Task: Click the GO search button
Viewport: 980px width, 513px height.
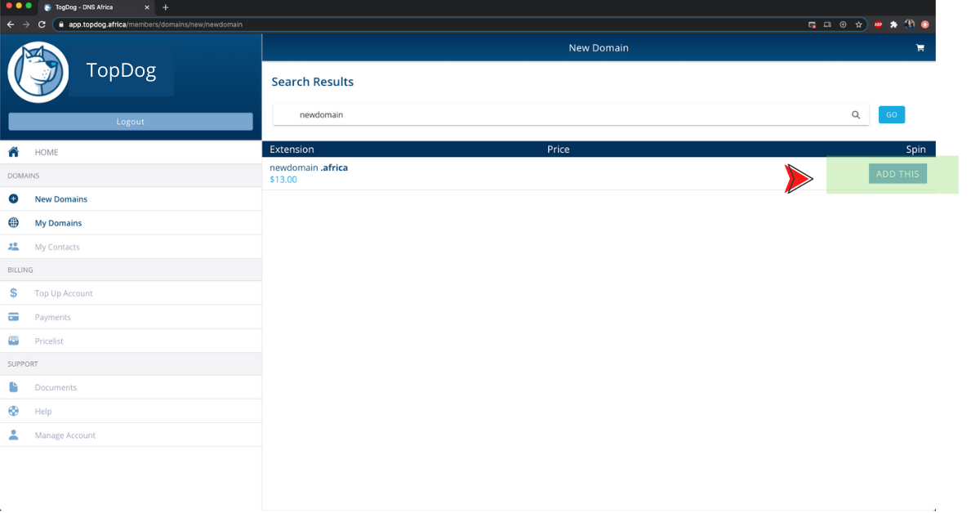Action: 892,115
